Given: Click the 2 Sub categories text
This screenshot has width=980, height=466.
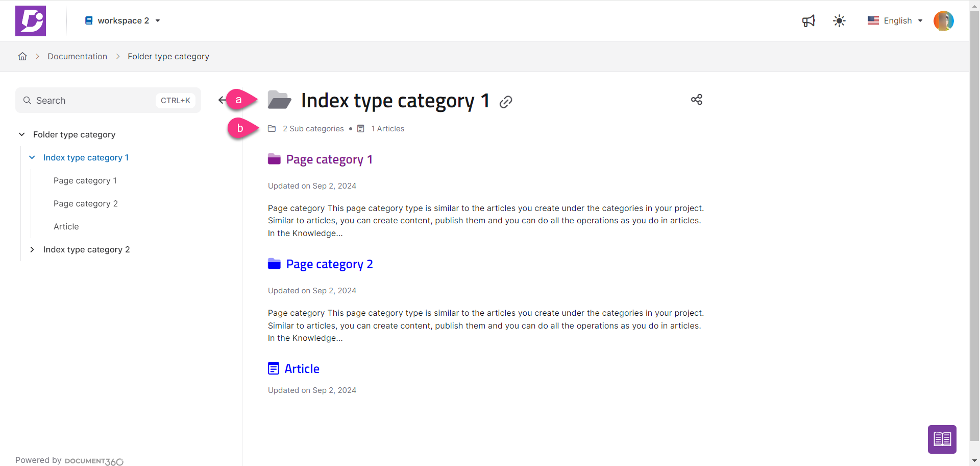Looking at the screenshot, I should click(313, 129).
